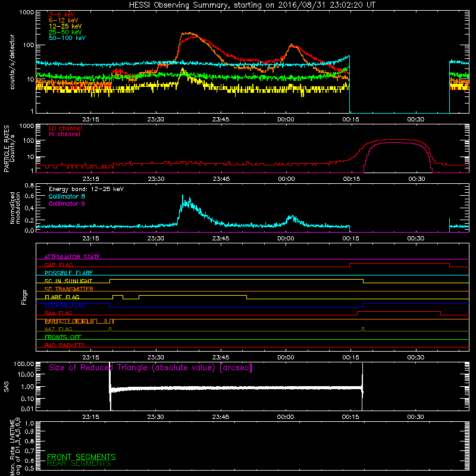Screen dimensions: 476x476
Task: Click the POSSIBLE FLARE flag label
Action: point(68,273)
